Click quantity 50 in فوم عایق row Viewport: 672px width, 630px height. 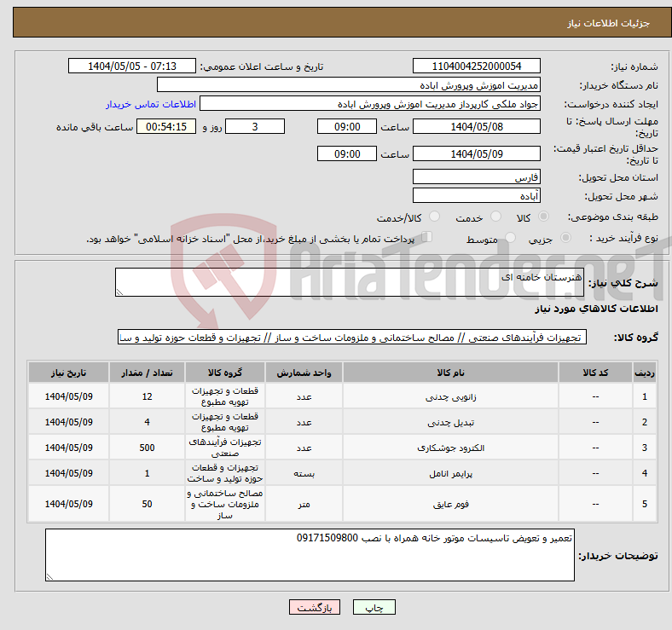pyautogui.click(x=147, y=504)
